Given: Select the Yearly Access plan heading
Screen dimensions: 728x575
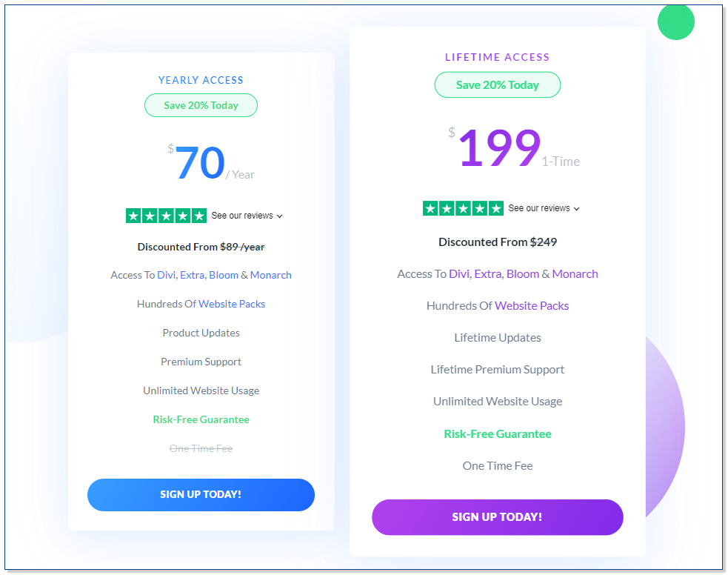Looking at the screenshot, I should pyautogui.click(x=201, y=80).
